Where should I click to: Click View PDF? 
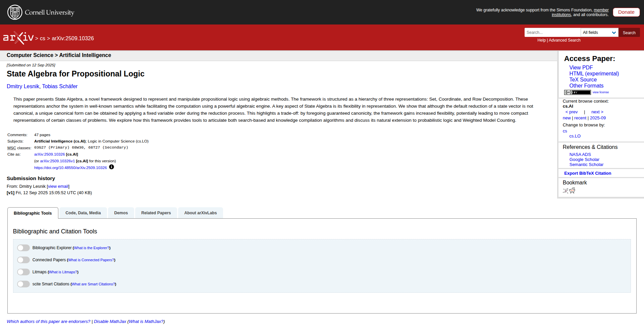(581, 68)
